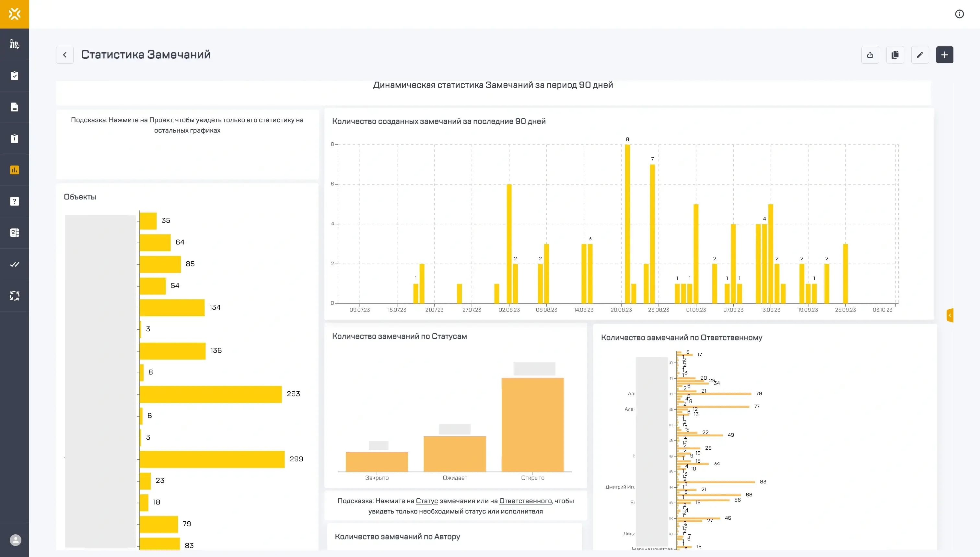Viewport: 980px width, 557px height.
Task: Open the bar chart analytics icon
Action: [x=15, y=170]
